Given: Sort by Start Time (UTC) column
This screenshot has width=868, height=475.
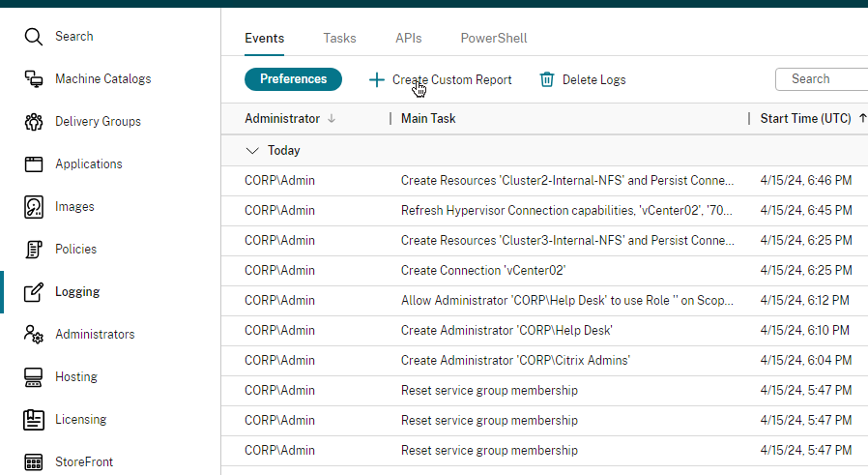Looking at the screenshot, I should 805,119.
